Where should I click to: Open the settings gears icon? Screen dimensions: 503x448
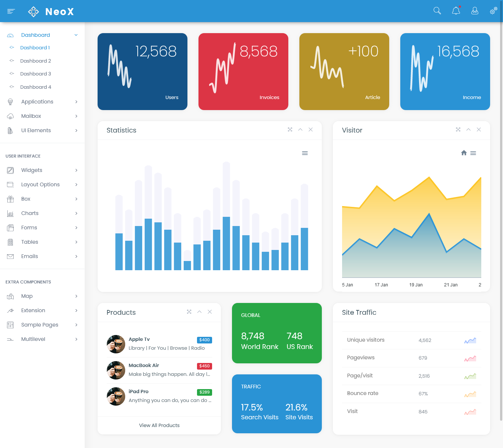(x=493, y=11)
